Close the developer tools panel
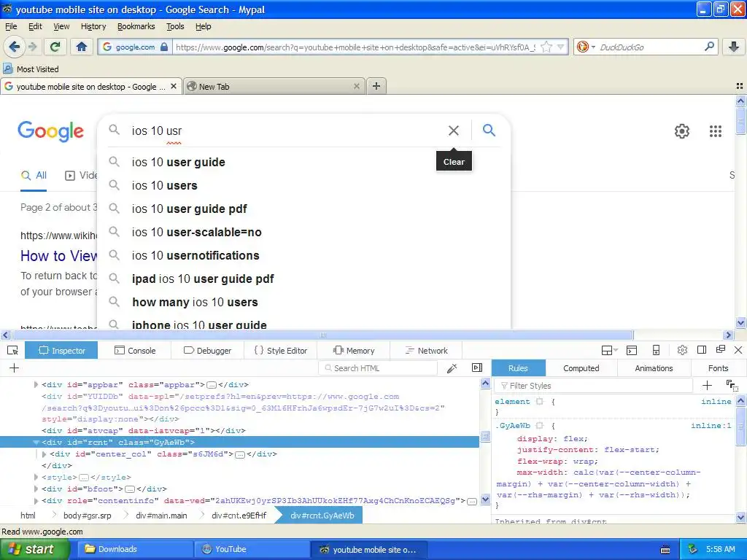This screenshot has width=747, height=560. pos(738,350)
